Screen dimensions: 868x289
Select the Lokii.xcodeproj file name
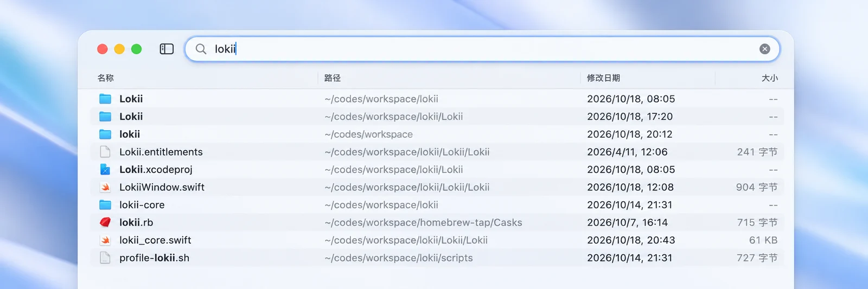click(x=156, y=170)
